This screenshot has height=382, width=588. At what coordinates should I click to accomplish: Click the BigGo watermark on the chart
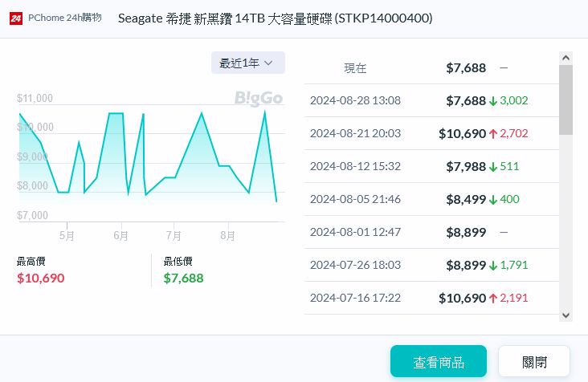coord(259,98)
